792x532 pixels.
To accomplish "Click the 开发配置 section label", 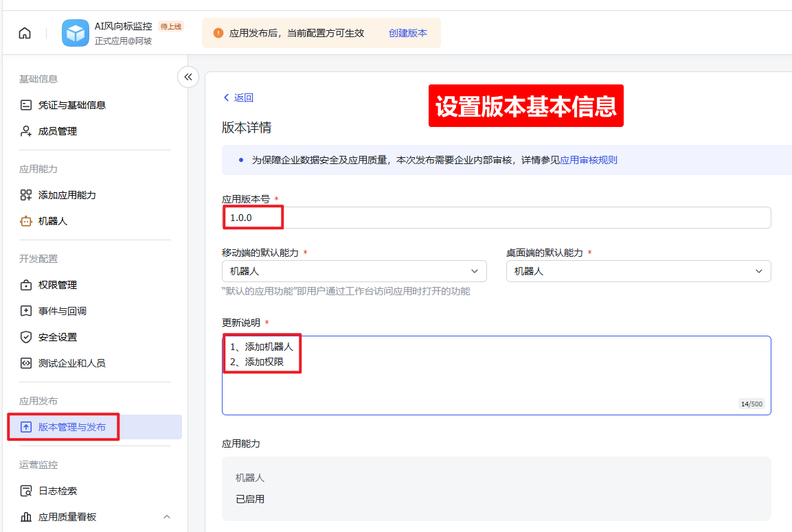I will pos(38,259).
